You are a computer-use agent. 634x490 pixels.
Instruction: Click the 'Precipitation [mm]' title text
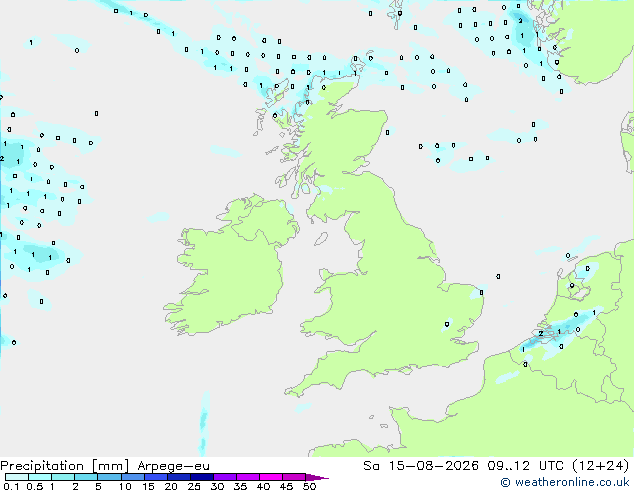coord(65,466)
